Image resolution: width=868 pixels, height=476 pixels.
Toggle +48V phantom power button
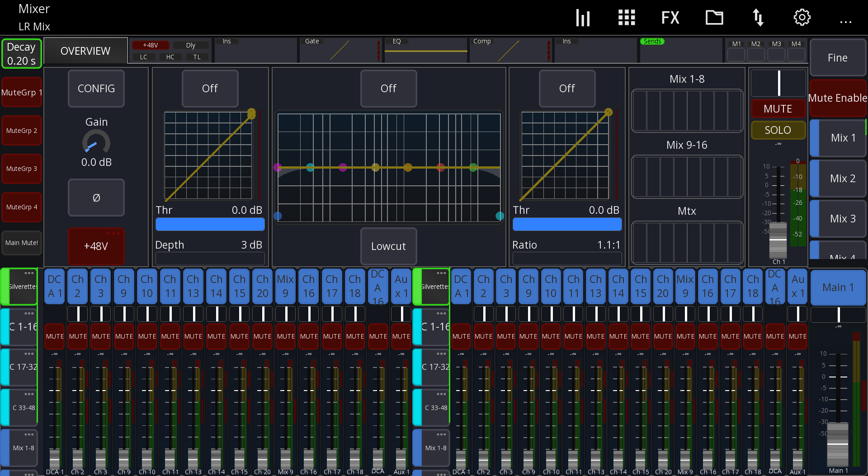tap(96, 246)
